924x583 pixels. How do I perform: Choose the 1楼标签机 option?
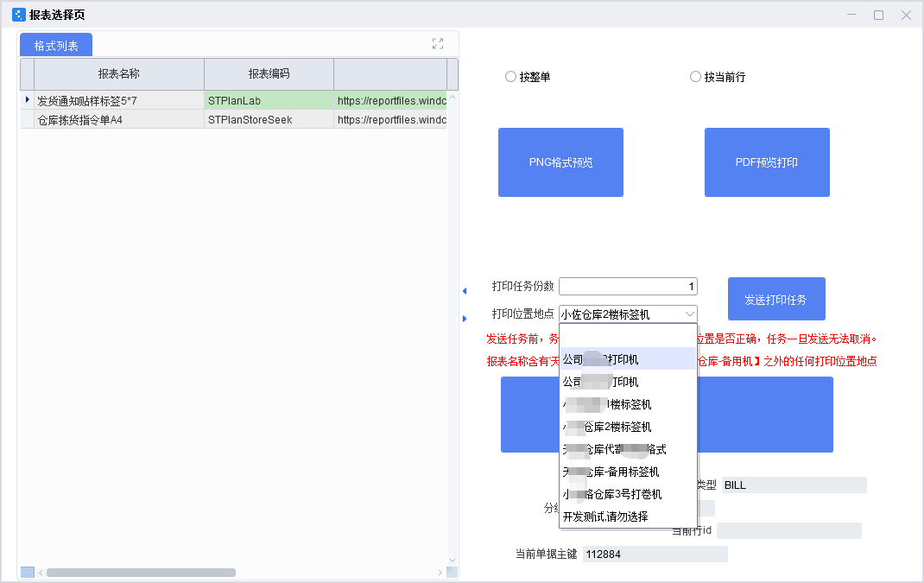click(628, 404)
